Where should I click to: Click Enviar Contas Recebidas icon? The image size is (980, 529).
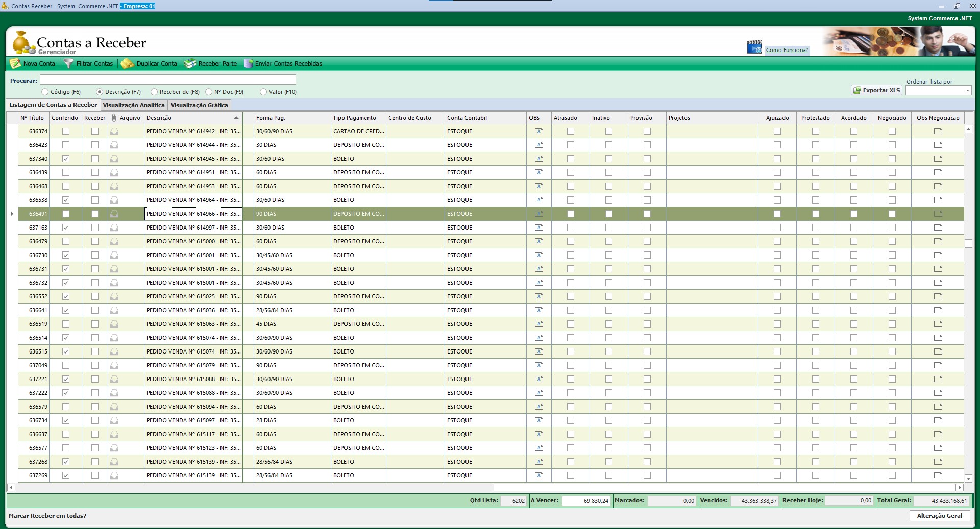pos(249,64)
